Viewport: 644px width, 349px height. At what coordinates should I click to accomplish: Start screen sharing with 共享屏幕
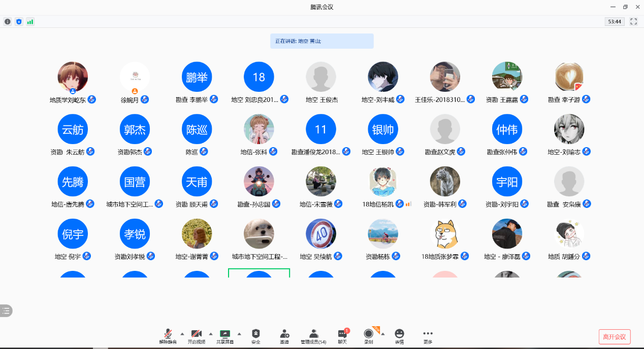tap(225, 336)
